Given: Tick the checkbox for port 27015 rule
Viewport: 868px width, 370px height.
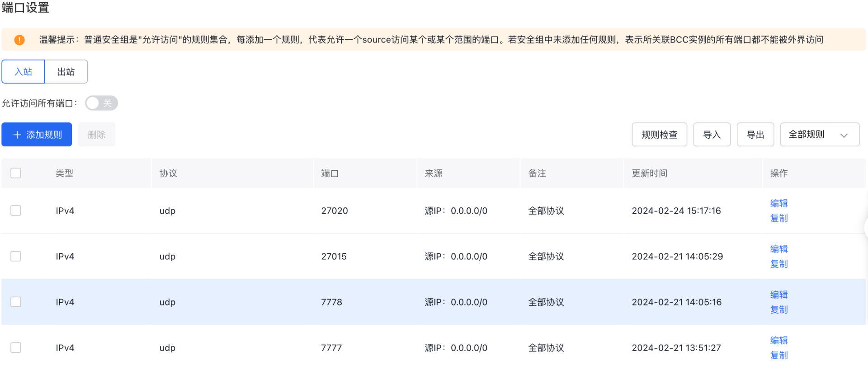Looking at the screenshot, I should coord(16,256).
